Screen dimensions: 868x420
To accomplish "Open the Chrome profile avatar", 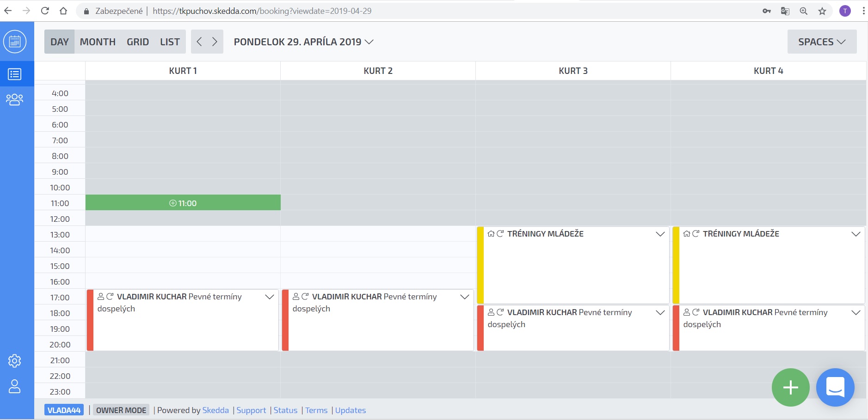I will (x=845, y=11).
